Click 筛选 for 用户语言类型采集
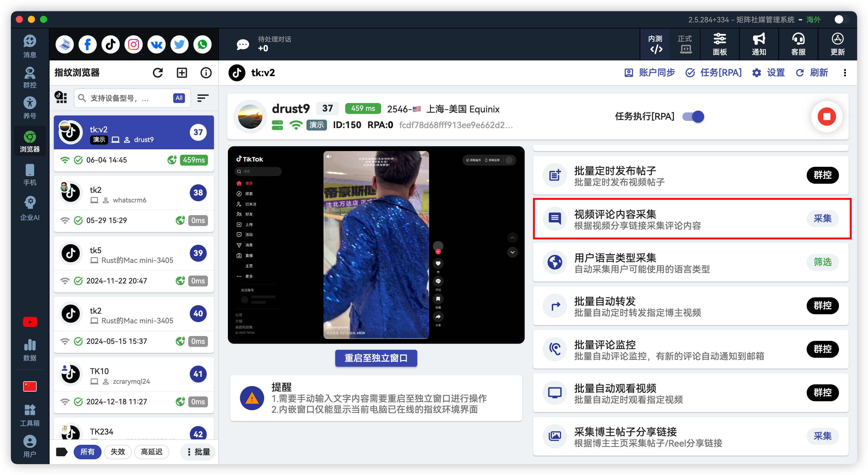Screen dimensions: 868x475 point(822,262)
